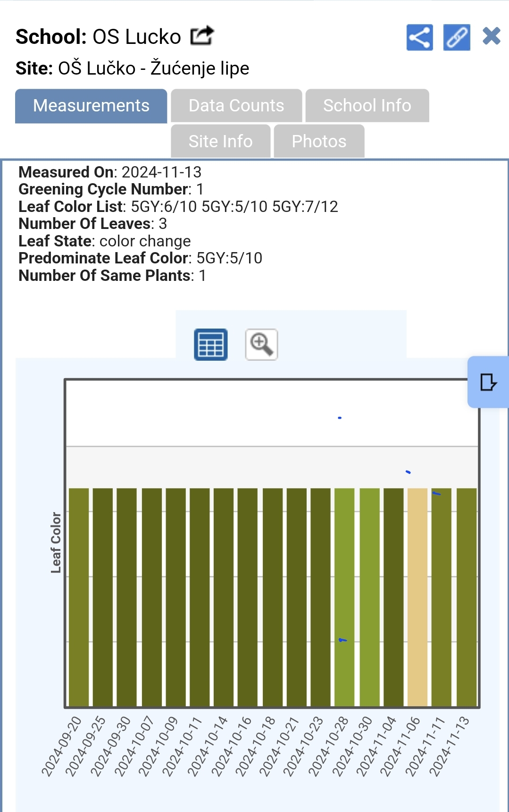The width and height of the screenshot is (509, 812).
Task: Switch to the Measurements tab
Action: click(91, 106)
